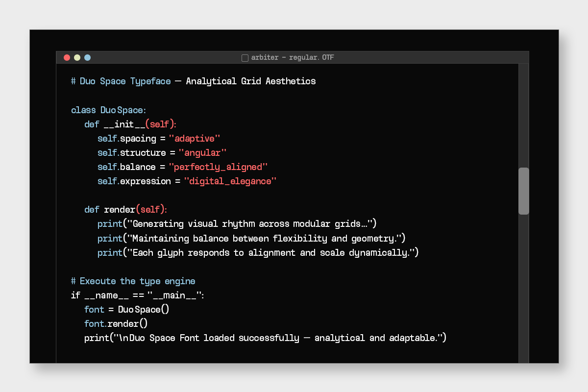
Task: Click the blue fullscreen traffic light button
Action: [87, 57]
